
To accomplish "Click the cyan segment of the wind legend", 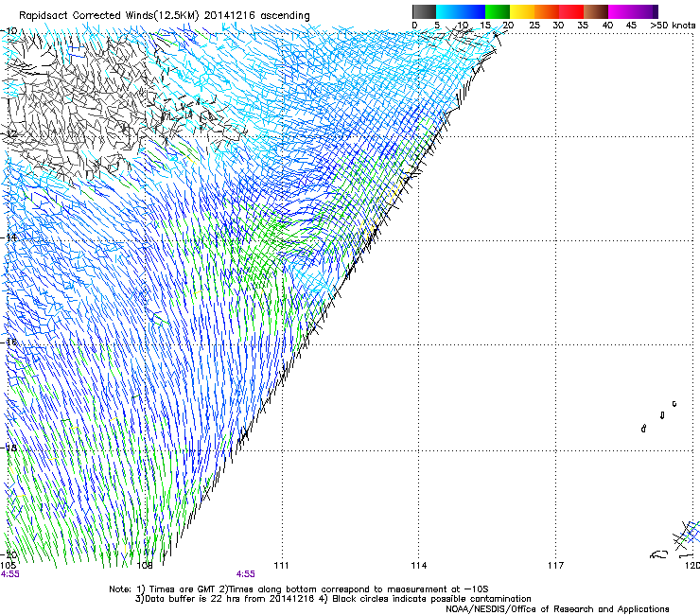I will tap(448, 11).
